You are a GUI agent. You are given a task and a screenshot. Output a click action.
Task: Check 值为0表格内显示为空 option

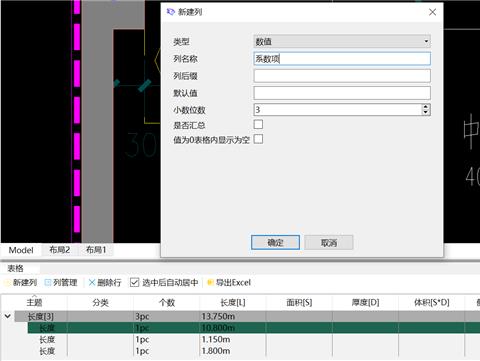(x=258, y=139)
